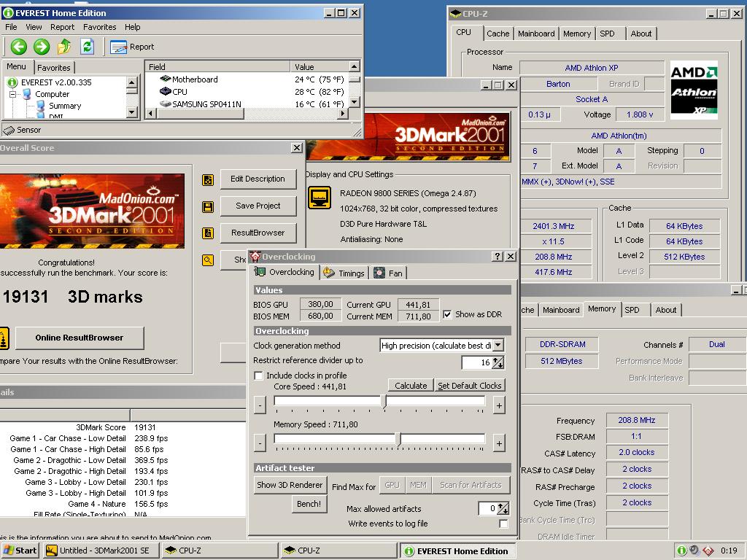
Task: Click the CPU chip icon in EVEREST list
Action: 166,91
